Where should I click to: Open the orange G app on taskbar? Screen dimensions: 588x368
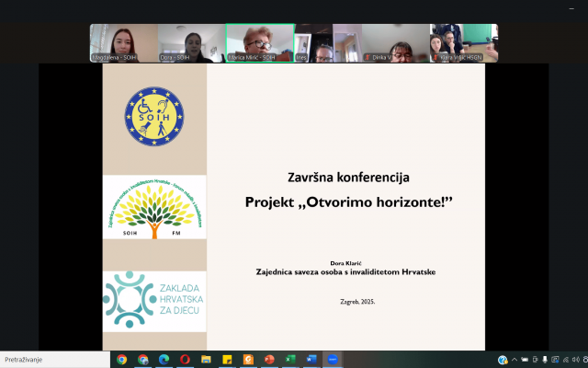pos(248,360)
